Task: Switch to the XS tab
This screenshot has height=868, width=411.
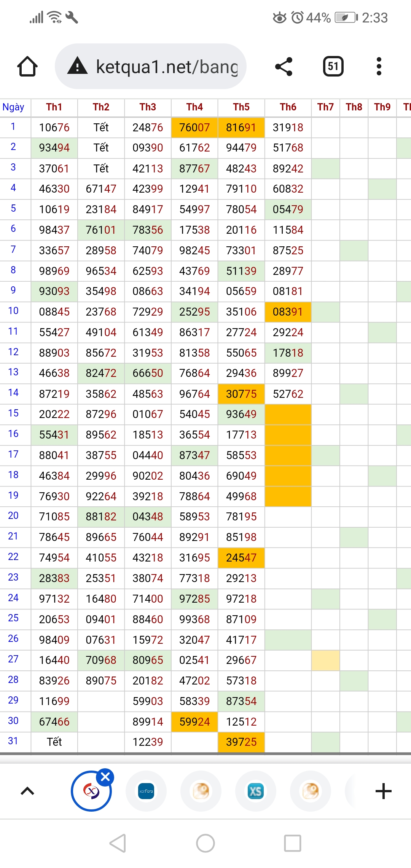Action: click(x=255, y=791)
